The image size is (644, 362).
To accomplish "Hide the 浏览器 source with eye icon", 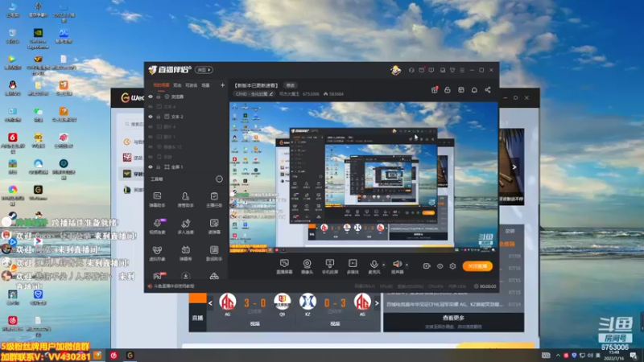I will [x=151, y=97].
